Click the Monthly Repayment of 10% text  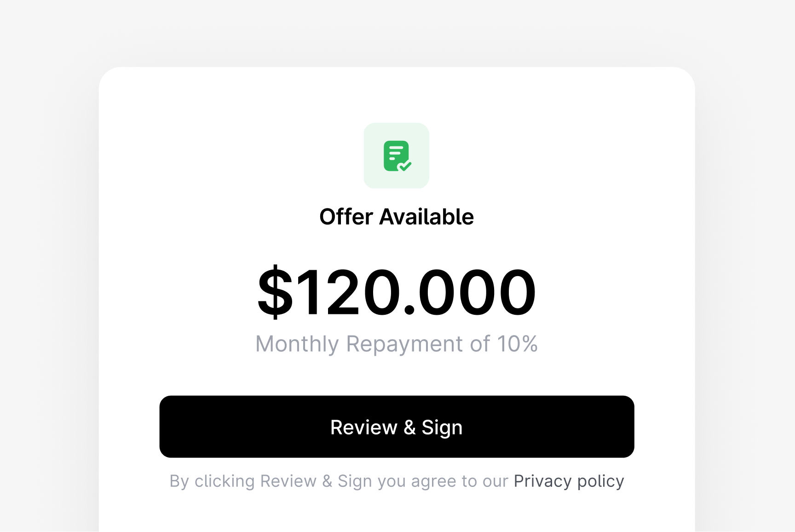[397, 344]
